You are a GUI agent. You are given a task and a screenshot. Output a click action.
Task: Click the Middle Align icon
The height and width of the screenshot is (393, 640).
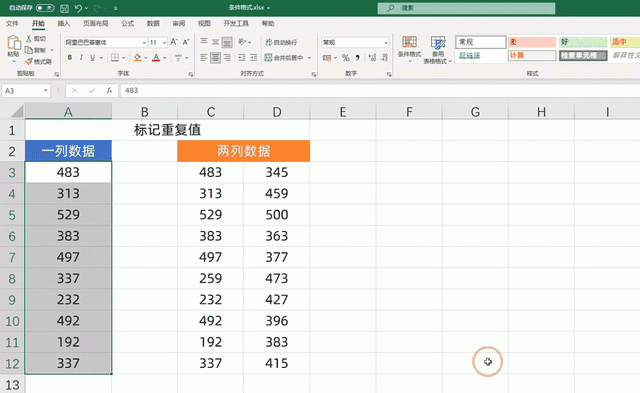point(216,42)
